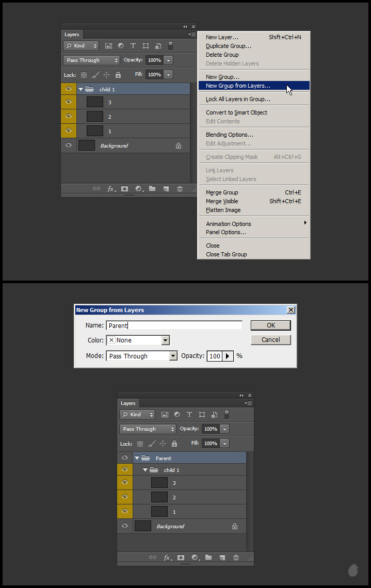Screen dimensions: 371x588
Task: Open the Opacity slider arrow in the dialog
Action: tap(227, 356)
